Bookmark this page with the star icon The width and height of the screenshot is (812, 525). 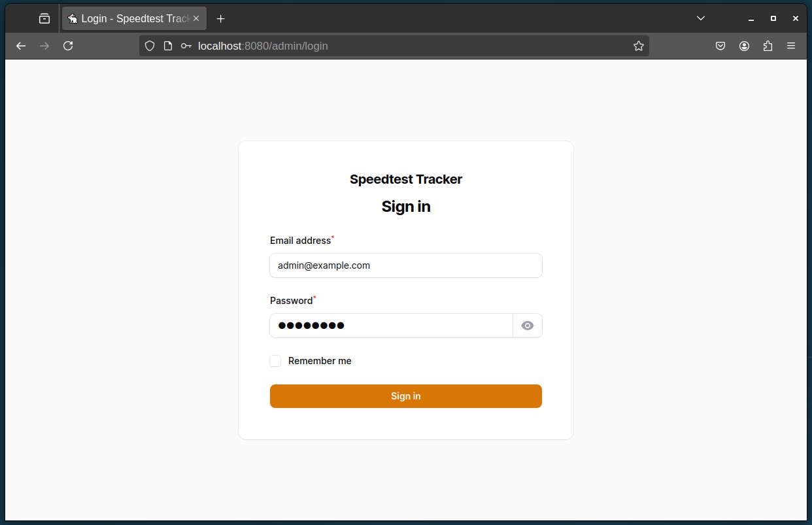point(639,46)
